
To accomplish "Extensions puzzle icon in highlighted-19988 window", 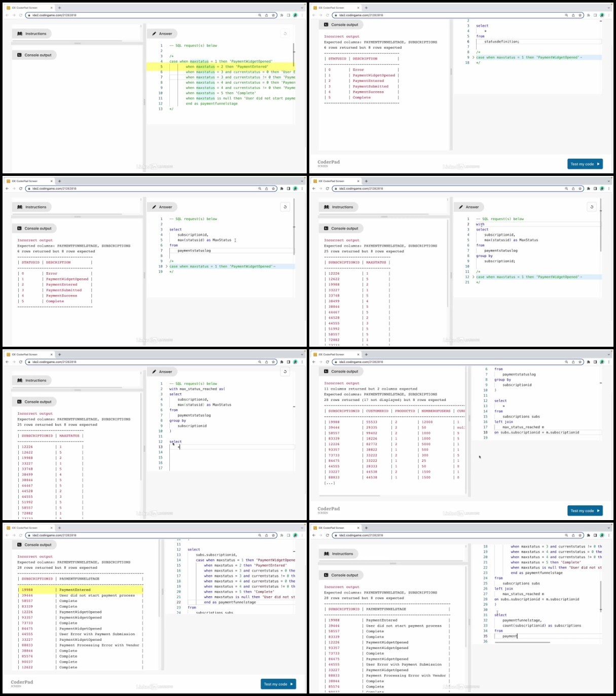I will point(281,535).
